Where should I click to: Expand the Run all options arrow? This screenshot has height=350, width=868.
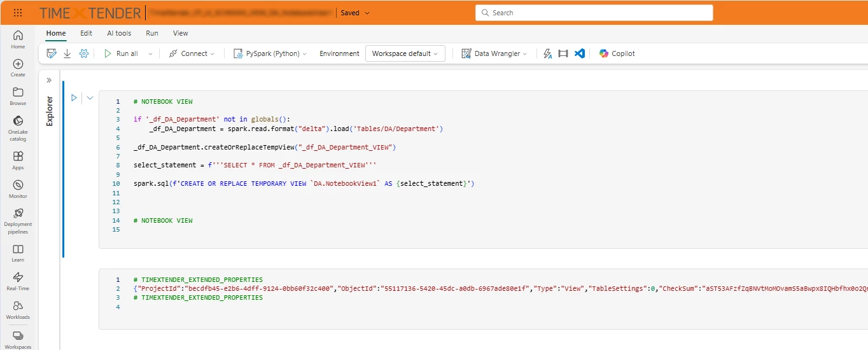tap(151, 53)
